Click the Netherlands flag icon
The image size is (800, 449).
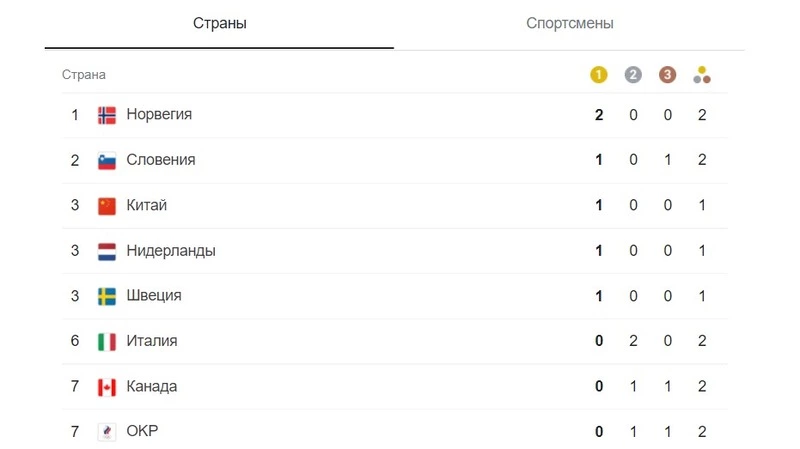coord(107,251)
